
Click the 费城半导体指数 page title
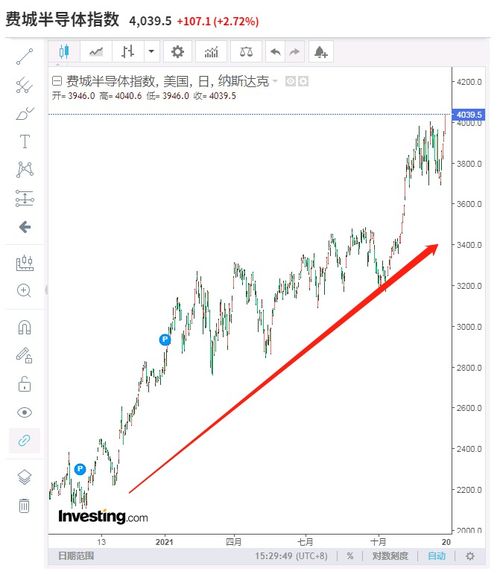point(62,19)
